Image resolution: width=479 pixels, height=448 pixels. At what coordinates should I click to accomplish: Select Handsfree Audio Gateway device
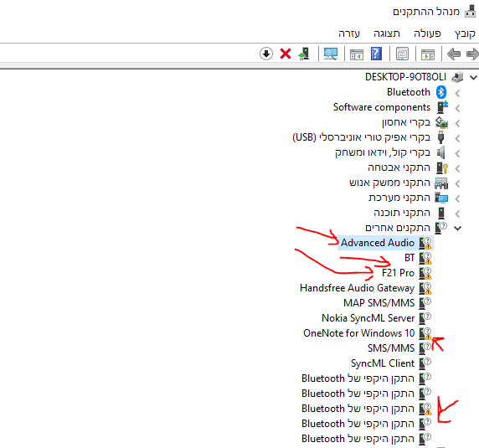tap(357, 288)
